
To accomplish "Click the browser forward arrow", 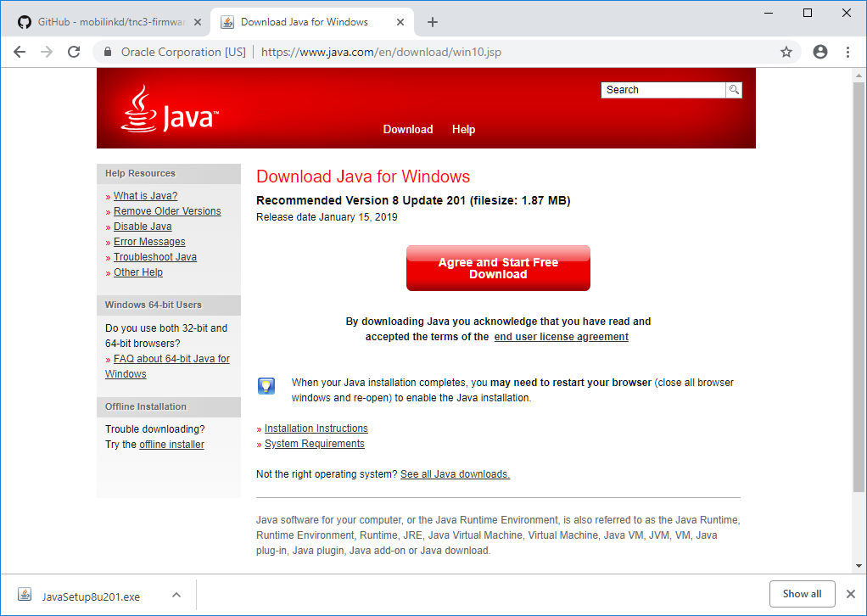I will pyautogui.click(x=47, y=52).
